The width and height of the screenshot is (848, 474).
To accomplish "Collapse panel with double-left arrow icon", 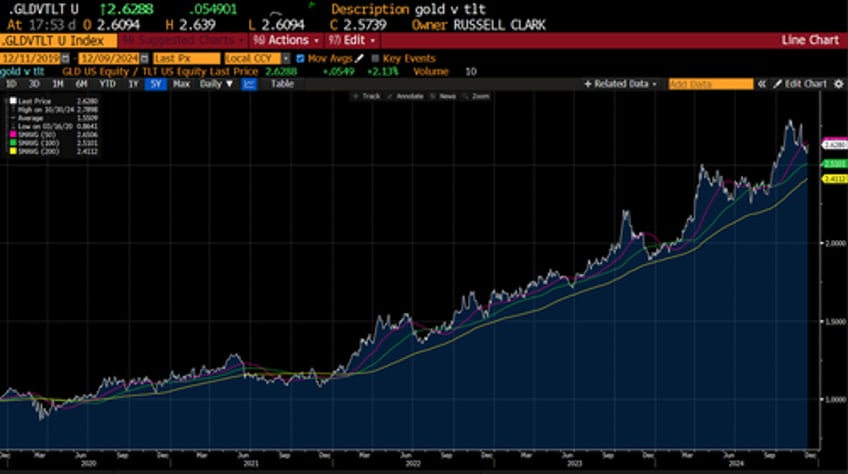I will point(761,84).
